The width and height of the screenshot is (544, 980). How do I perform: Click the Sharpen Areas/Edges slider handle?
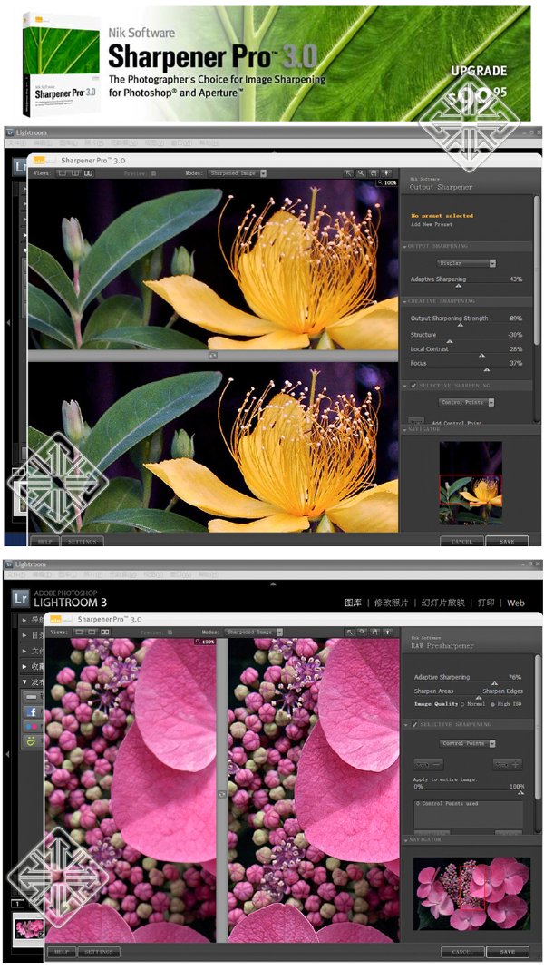479,698
